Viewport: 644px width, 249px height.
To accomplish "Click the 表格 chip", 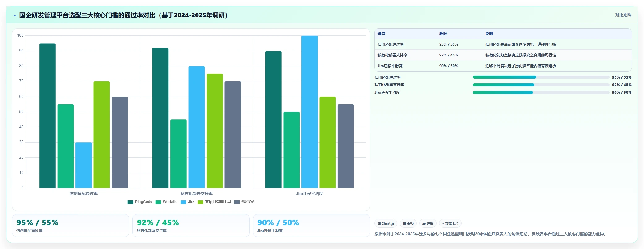I will click(x=408, y=223).
